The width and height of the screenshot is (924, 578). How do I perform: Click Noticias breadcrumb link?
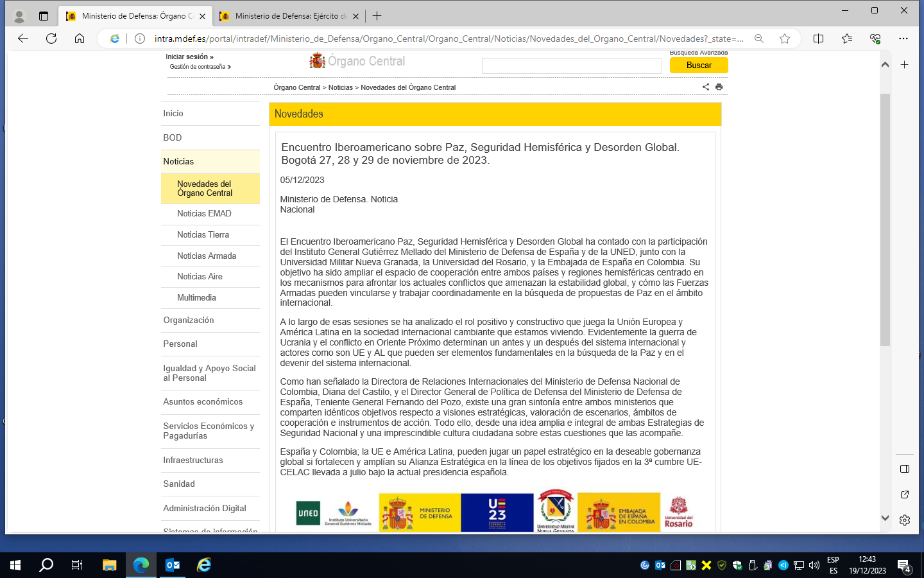click(x=341, y=87)
